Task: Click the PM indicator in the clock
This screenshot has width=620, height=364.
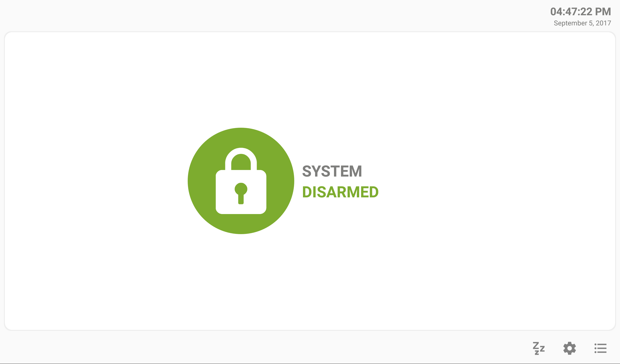Action: 603,12
